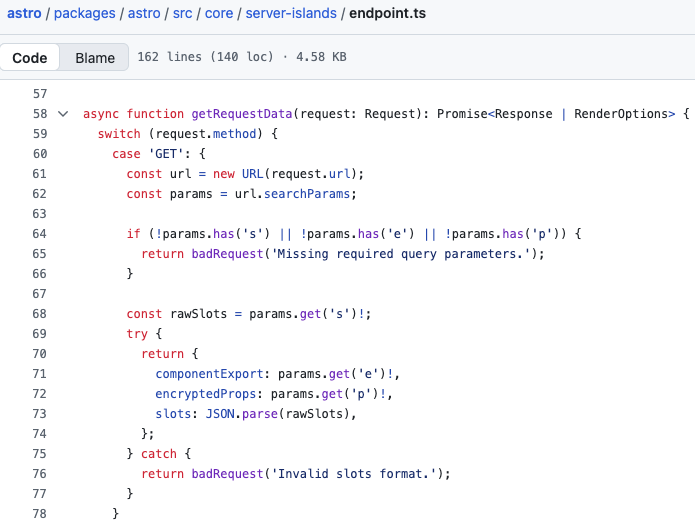695x524 pixels.
Task: Select line number 64
Action: (x=40, y=234)
